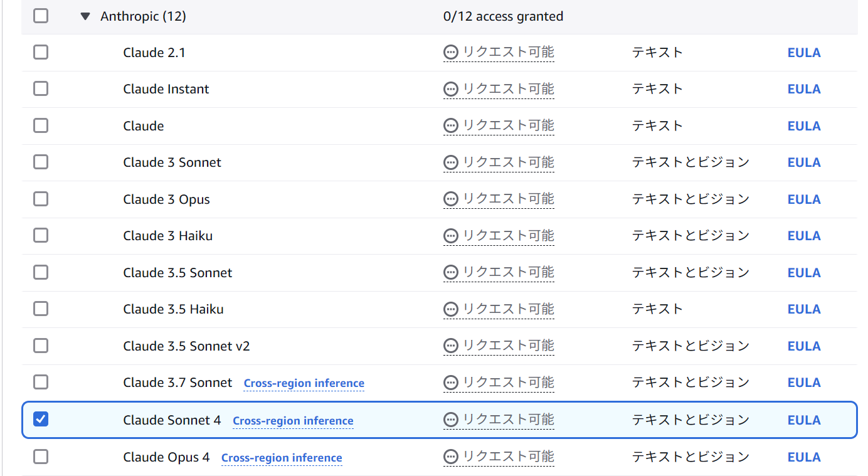Click the status icon for Claude 3.5 Haiku
The image size is (868, 476).
(x=451, y=309)
